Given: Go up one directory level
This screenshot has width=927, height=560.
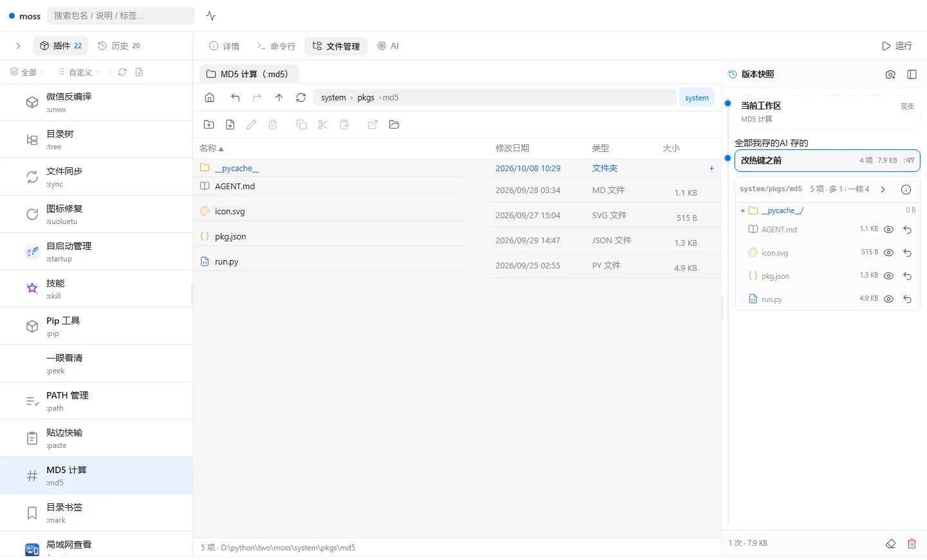Looking at the screenshot, I should [279, 98].
